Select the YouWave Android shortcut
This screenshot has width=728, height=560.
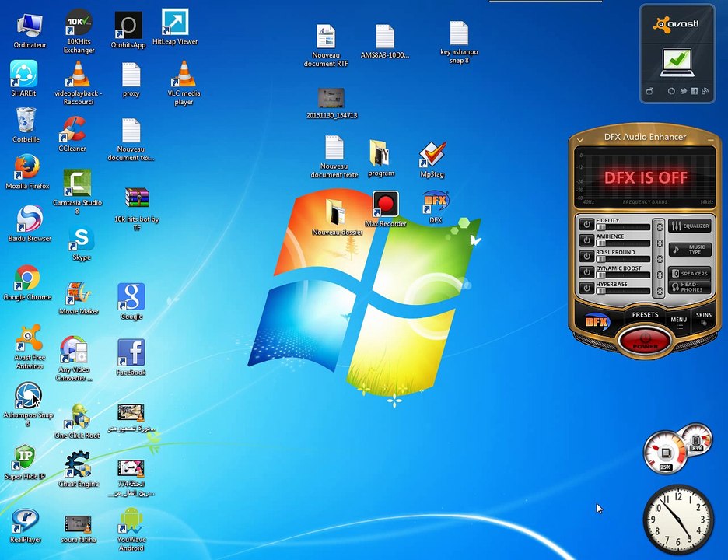coord(131,529)
